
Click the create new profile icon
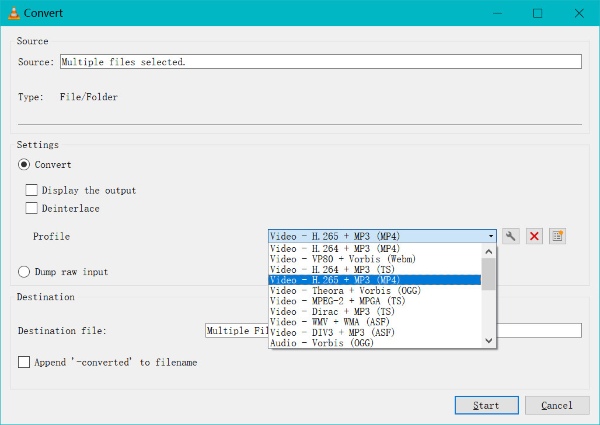tap(558, 236)
